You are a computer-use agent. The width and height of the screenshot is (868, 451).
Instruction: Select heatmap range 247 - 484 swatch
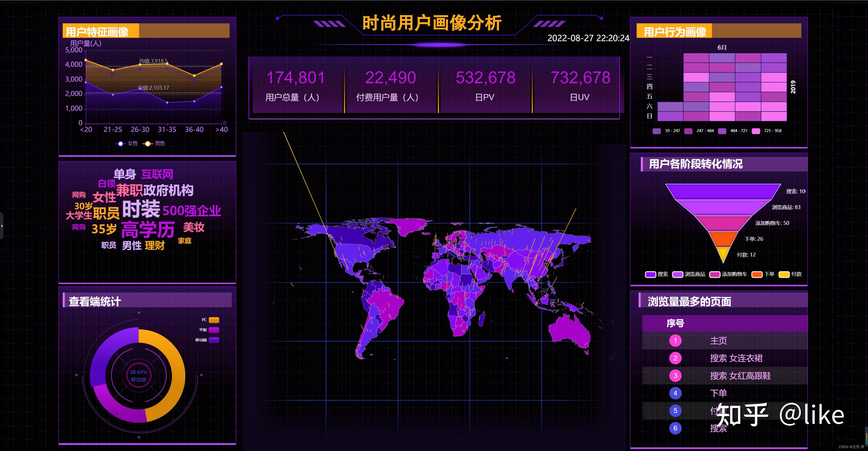pyautogui.click(x=688, y=131)
